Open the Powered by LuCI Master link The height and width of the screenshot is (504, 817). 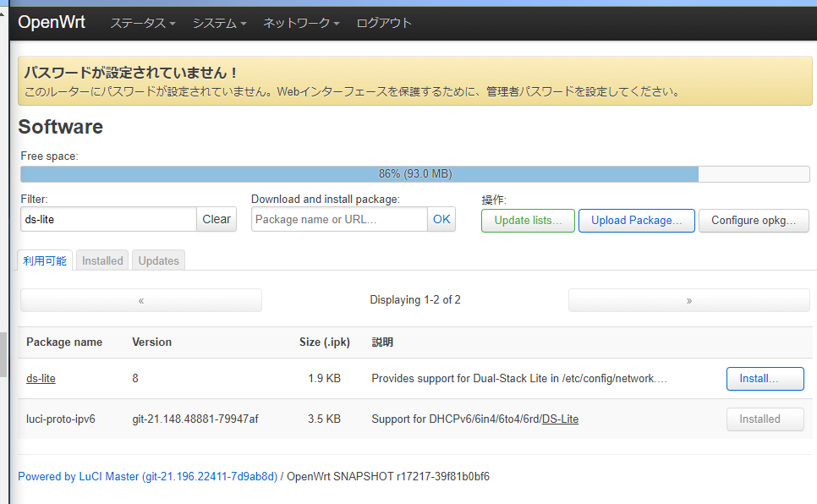147,476
